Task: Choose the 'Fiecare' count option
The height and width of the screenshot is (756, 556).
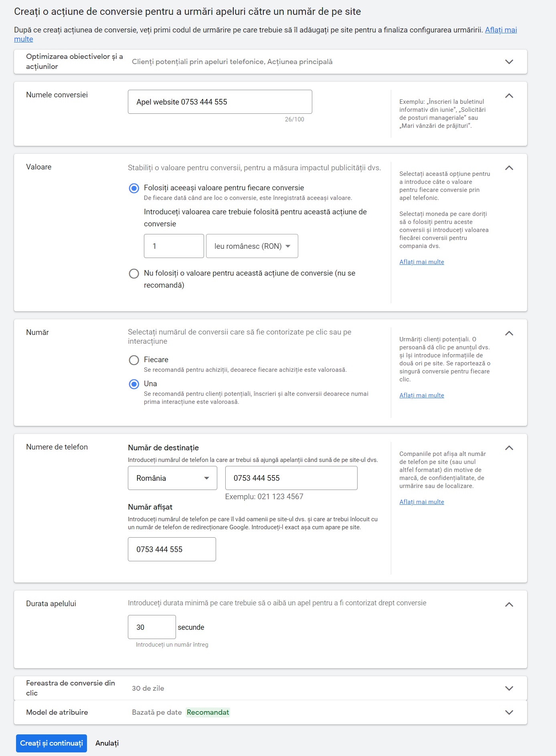Action: pyautogui.click(x=134, y=360)
